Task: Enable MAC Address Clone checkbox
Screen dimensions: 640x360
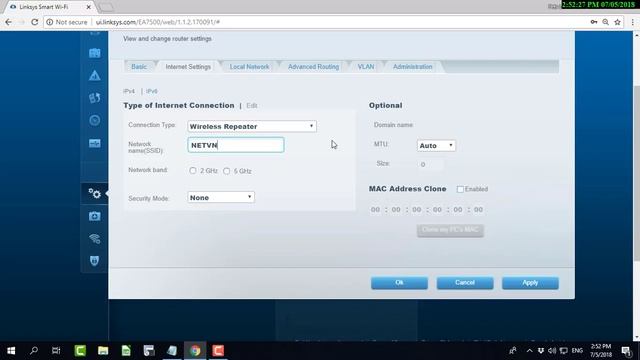Action: 460,189
